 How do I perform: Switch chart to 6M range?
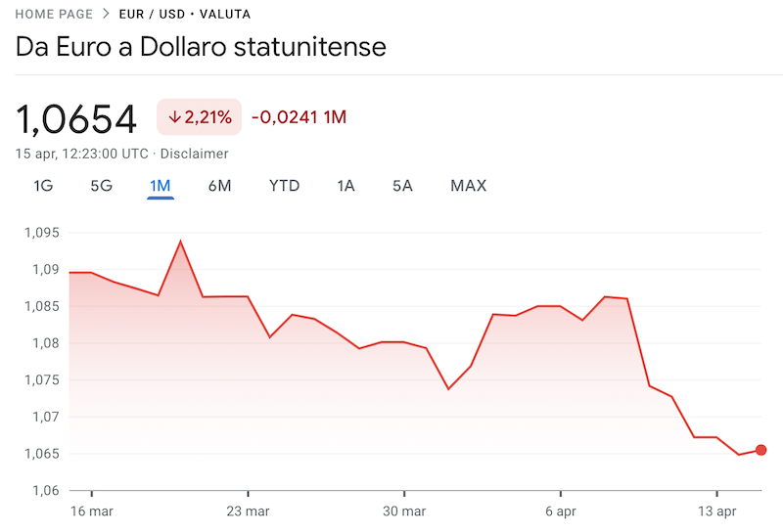(219, 186)
